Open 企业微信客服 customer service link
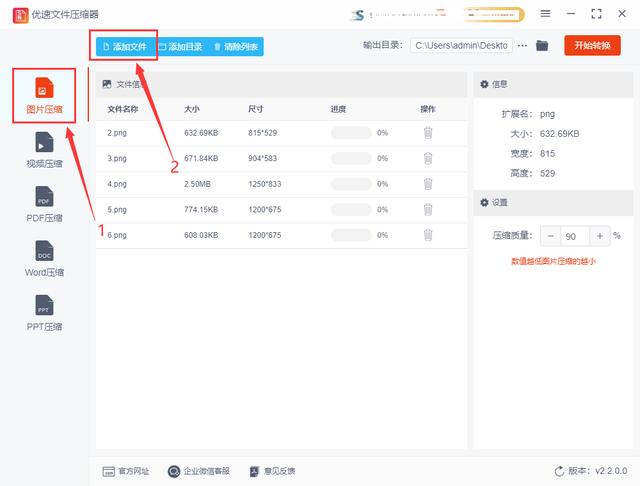The image size is (640, 486). coord(199,471)
